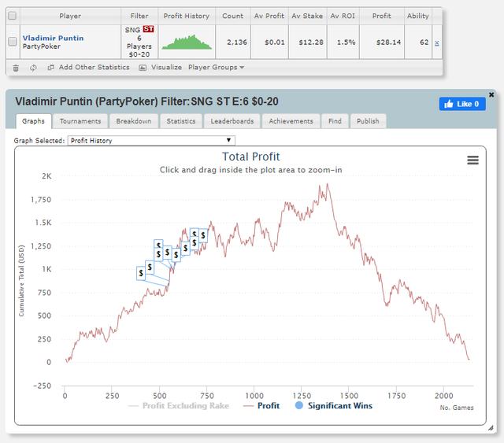This screenshot has width=504, height=443.
Task: Click the Facebook Like thumbs-up button
Action: 462,104
